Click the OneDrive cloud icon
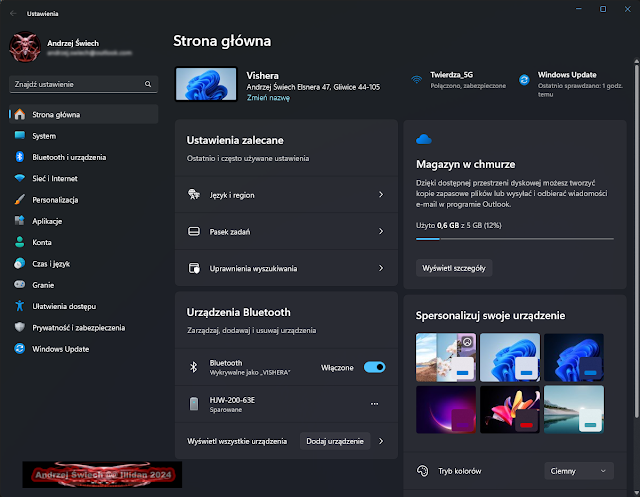The width and height of the screenshot is (640, 497). point(424,140)
